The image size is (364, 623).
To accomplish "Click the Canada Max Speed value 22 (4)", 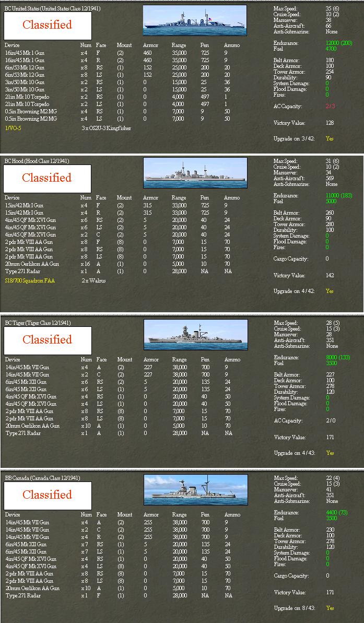I will (x=332, y=478).
